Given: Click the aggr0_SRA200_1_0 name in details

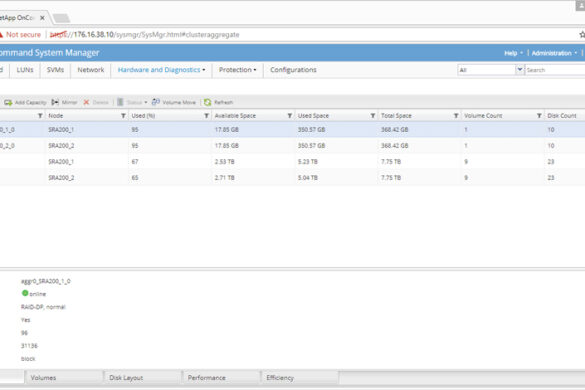Looking at the screenshot, I should pos(46,281).
